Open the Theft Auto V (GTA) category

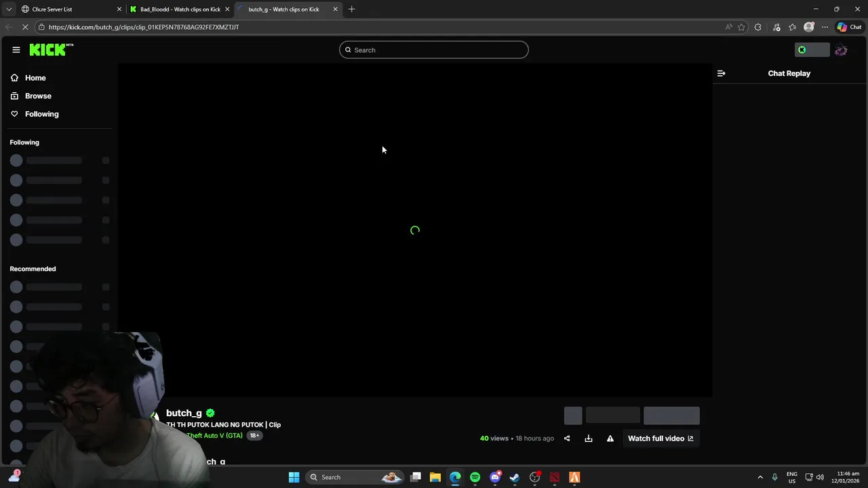pos(214,436)
